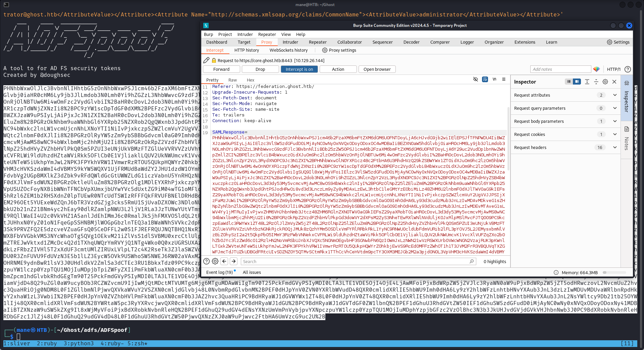
Task: Click the Memory usage progress bar
Action: coord(614,272)
